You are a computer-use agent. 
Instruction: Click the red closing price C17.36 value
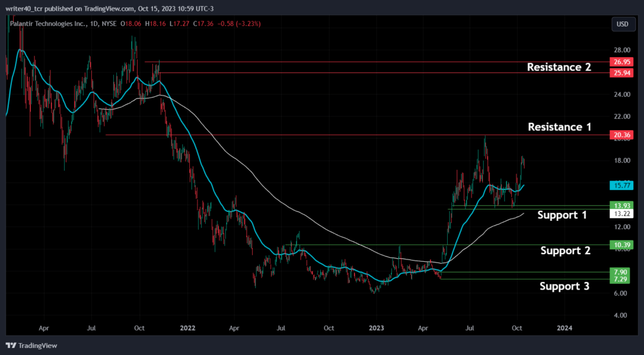tap(202, 24)
